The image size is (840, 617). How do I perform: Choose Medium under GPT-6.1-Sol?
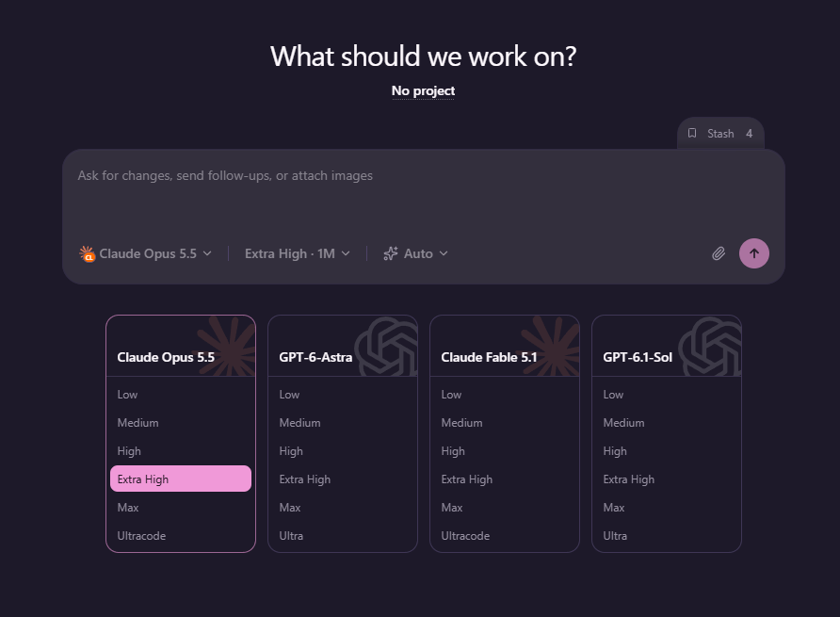pos(667,423)
